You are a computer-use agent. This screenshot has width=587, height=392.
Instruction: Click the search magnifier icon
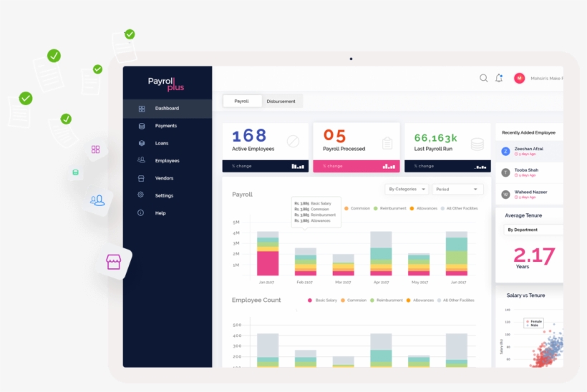483,78
